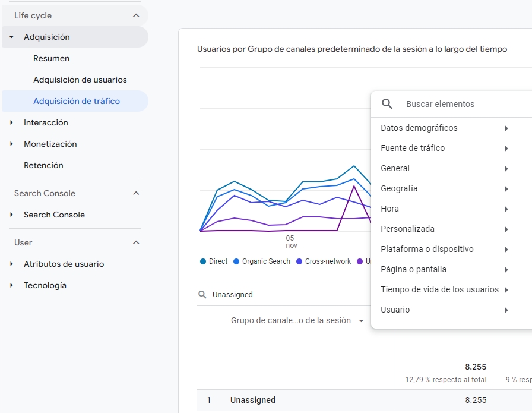Collapse the User section chevron

click(x=136, y=242)
